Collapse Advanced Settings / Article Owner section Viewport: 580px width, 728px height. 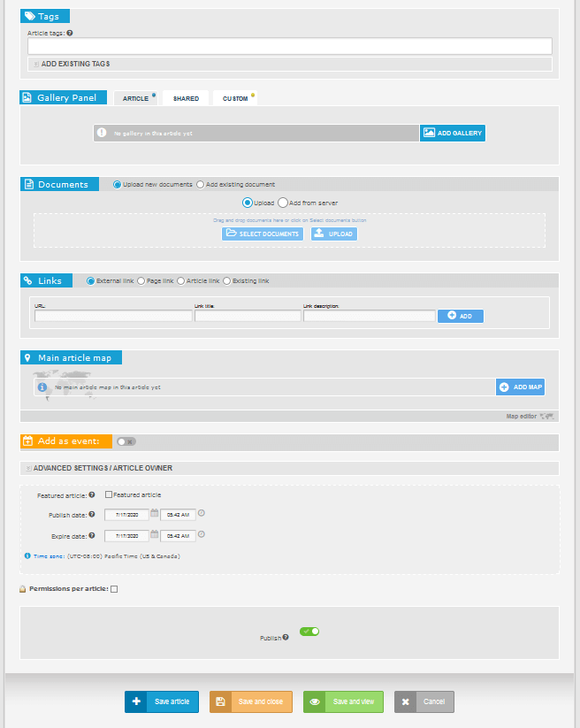coord(102,468)
